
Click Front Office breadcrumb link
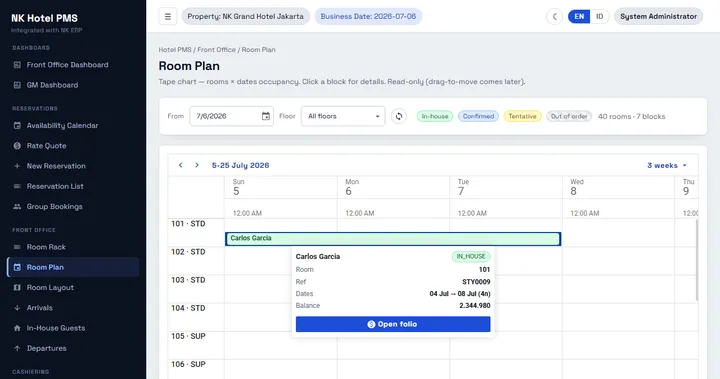pos(216,50)
